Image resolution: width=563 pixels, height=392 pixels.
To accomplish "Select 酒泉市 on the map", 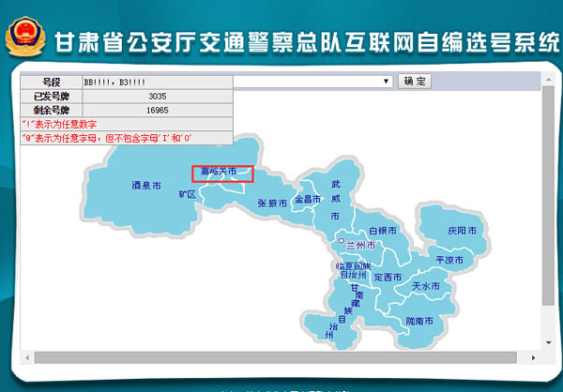I will click(146, 186).
